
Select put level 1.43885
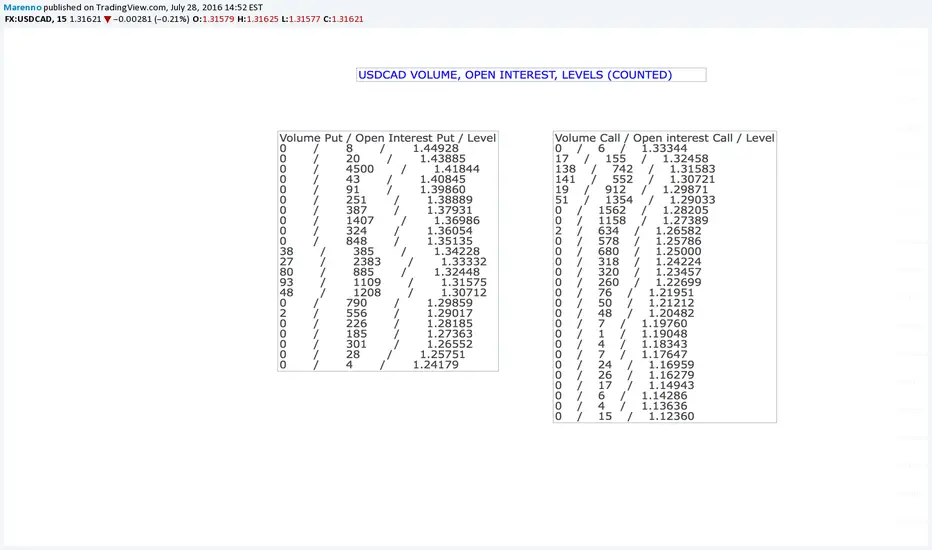pos(443,159)
